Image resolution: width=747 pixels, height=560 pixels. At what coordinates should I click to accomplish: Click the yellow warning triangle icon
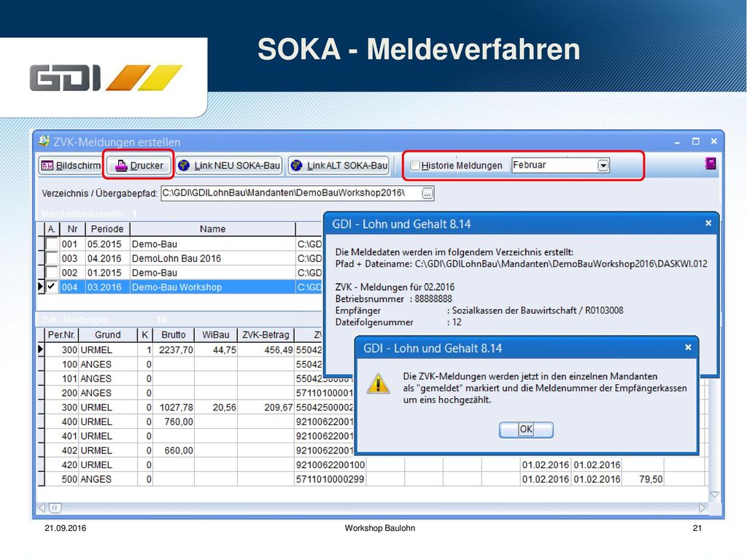(x=379, y=384)
